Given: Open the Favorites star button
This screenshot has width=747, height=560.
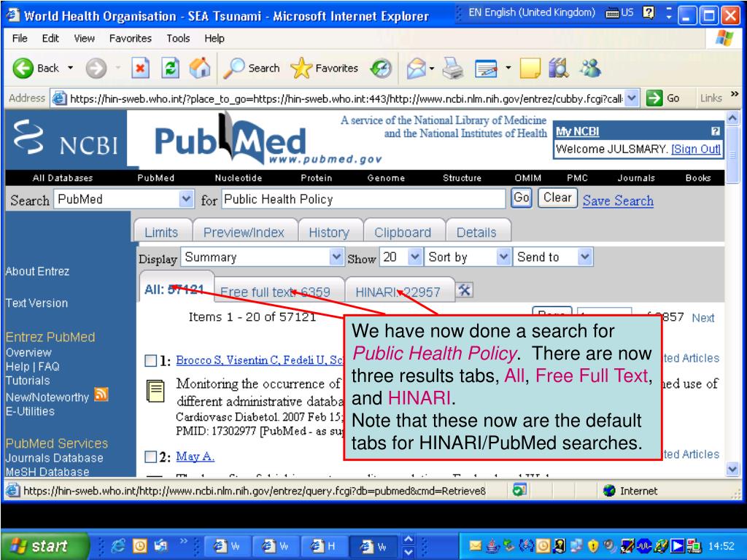Looking at the screenshot, I should pos(324,68).
